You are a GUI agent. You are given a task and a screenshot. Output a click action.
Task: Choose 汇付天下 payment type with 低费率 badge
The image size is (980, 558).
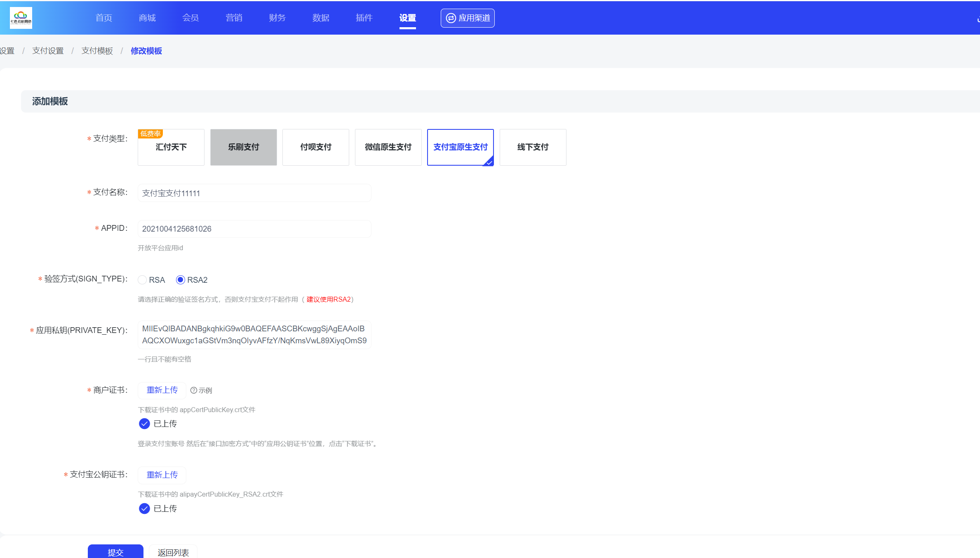(x=171, y=147)
